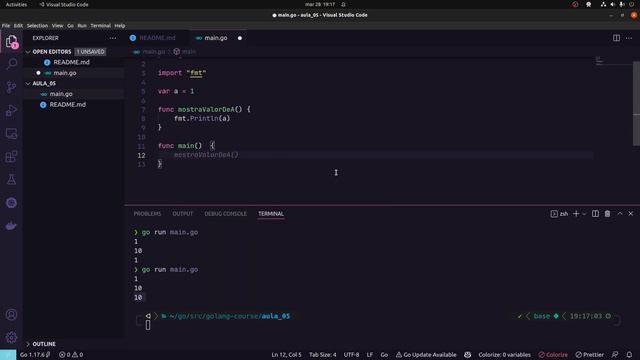Open editor More Actions ellipsis
Image resolution: width=640 pixels, height=360 pixels.
pyautogui.click(x=629, y=38)
